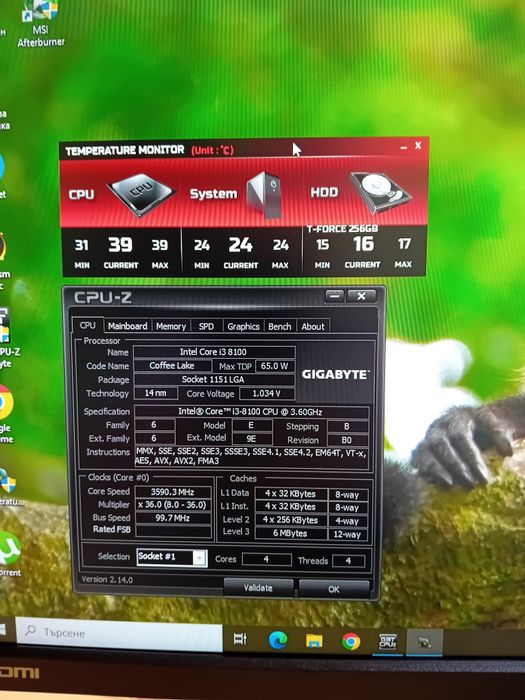Click the Bus Speed 99.7 MHz value
525x700 pixels.
click(173, 518)
